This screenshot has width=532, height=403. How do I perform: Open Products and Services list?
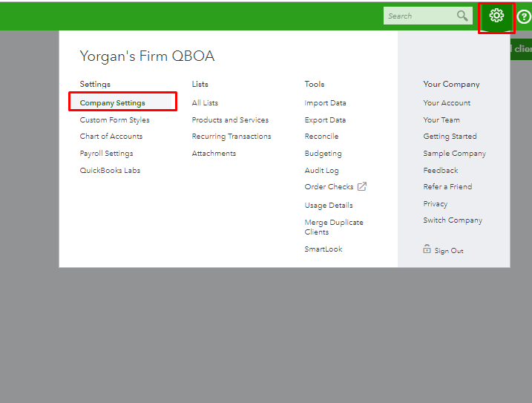[230, 119]
